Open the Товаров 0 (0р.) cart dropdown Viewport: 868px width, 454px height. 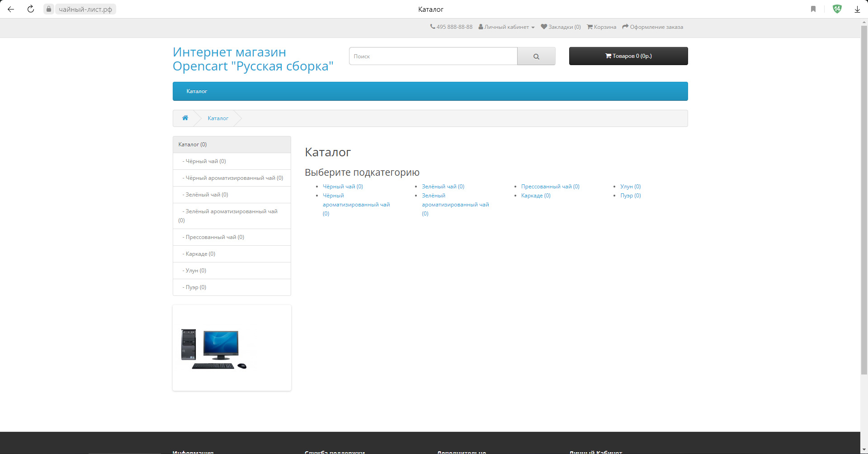(628, 56)
